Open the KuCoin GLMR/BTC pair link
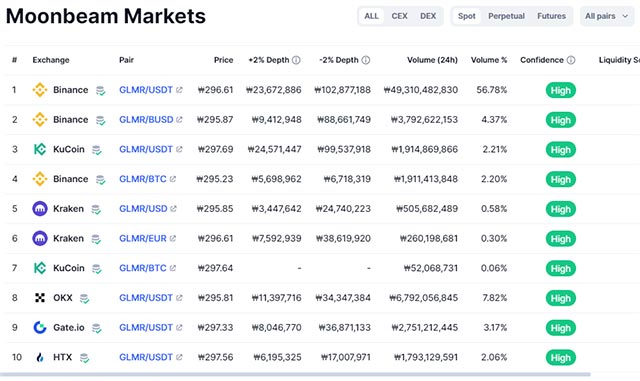Viewport: 640px width, 381px height. (x=143, y=268)
